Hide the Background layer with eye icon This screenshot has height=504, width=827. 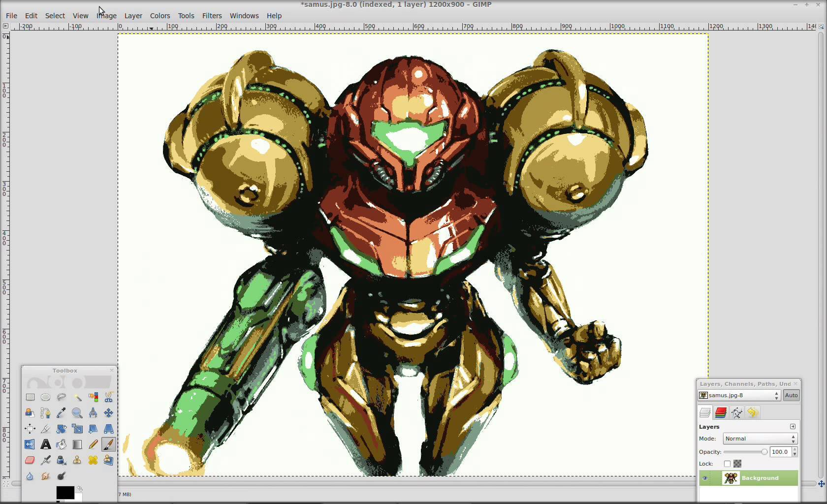coord(705,478)
